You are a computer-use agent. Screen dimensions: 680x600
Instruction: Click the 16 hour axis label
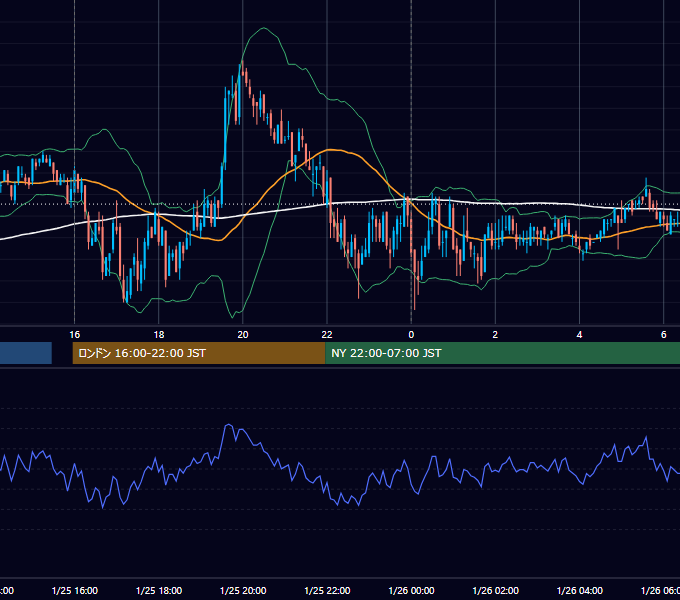click(x=75, y=335)
